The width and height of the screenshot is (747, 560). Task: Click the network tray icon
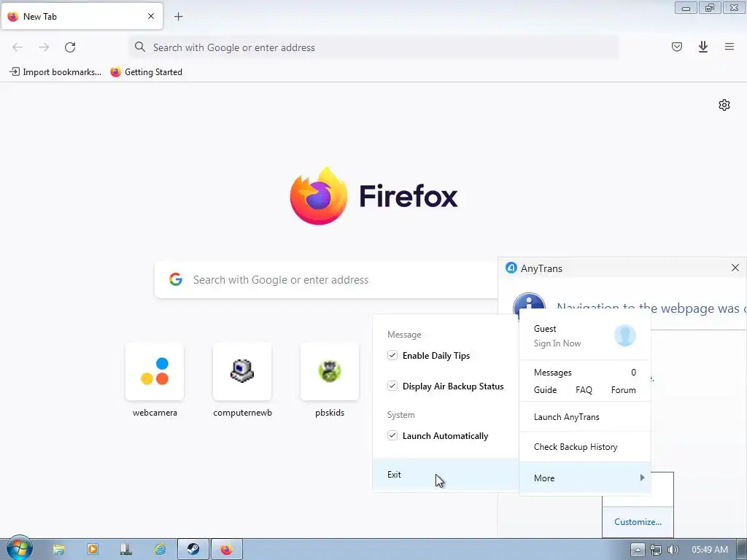pos(656,550)
